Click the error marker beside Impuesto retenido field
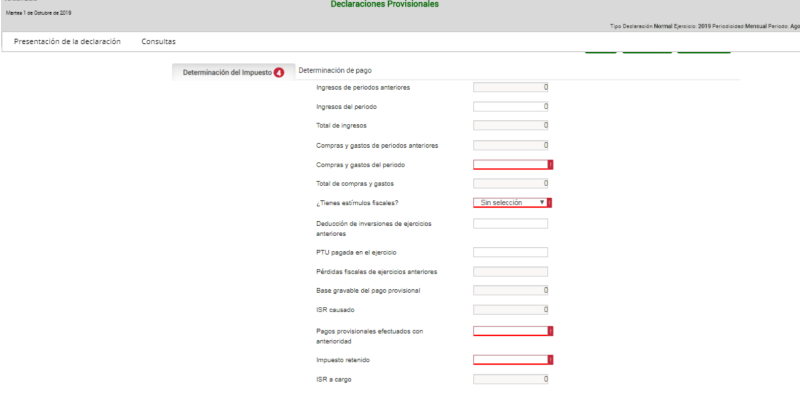Viewport: 800px width, 397px height. pos(551,360)
